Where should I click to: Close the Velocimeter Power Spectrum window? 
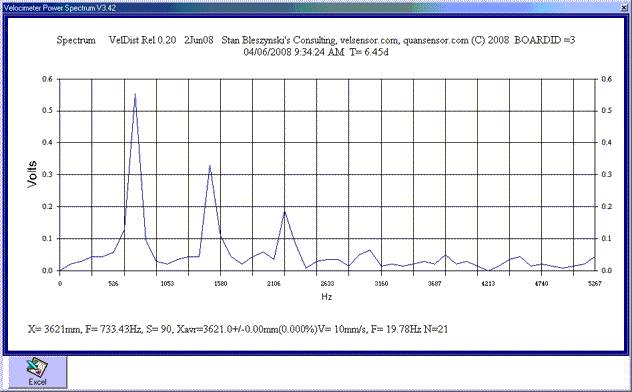tap(624, 7)
